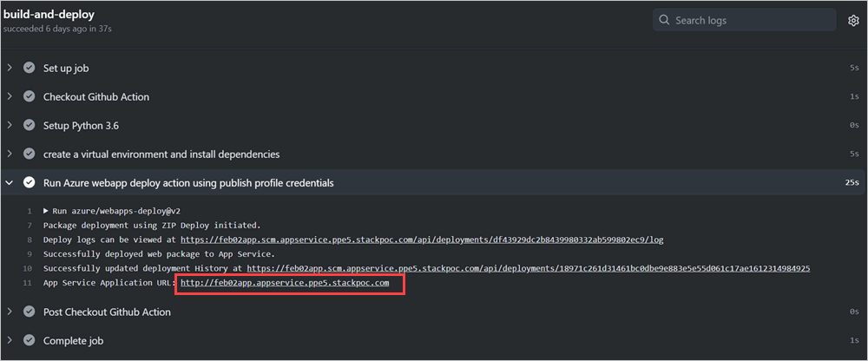Viewport: 868px width, 361px height.
Task: Open the deployment History URL on line 10
Action: [529, 268]
